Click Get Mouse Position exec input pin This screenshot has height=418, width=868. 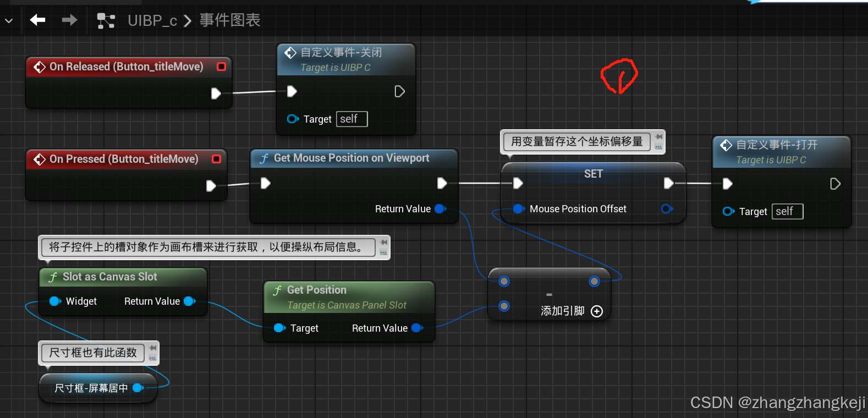click(266, 183)
